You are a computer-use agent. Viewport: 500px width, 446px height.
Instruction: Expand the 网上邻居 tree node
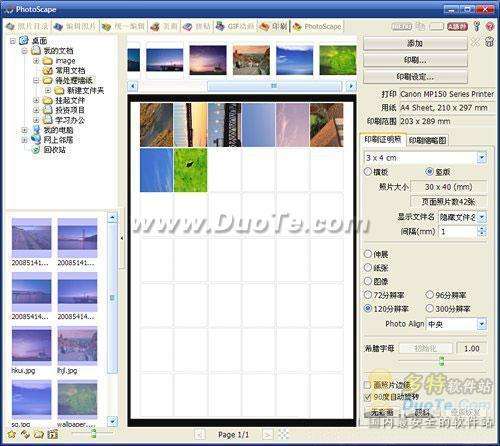tap(25, 140)
